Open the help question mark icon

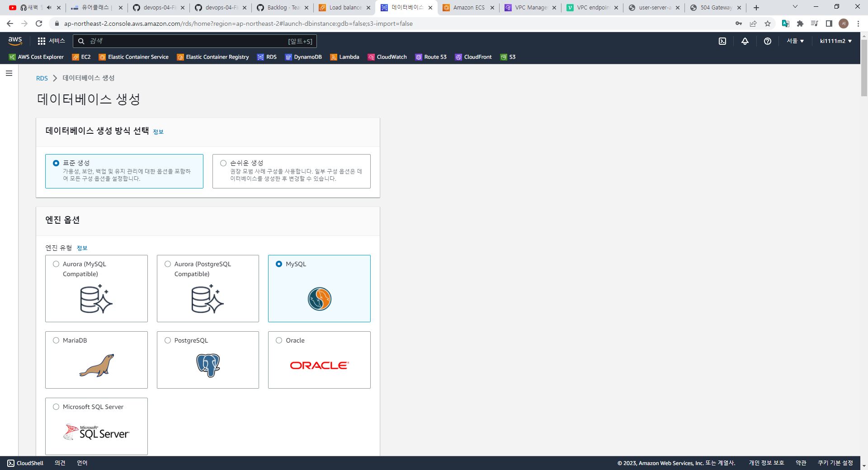pyautogui.click(x=768, y=41)
